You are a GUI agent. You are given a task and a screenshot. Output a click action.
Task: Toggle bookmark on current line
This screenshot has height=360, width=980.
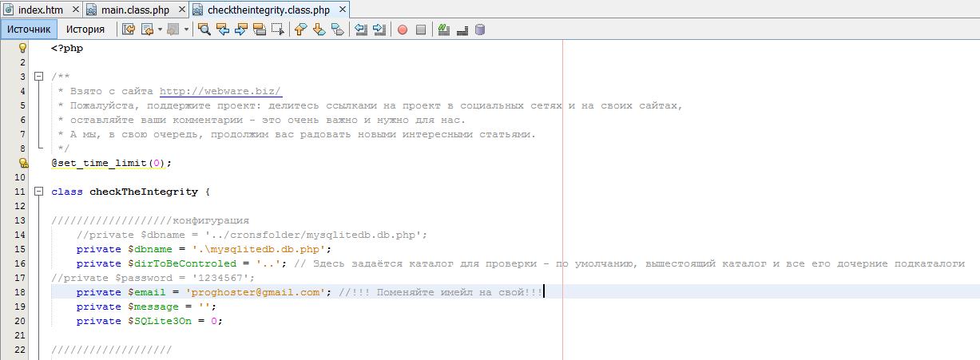tap(337, 30)
